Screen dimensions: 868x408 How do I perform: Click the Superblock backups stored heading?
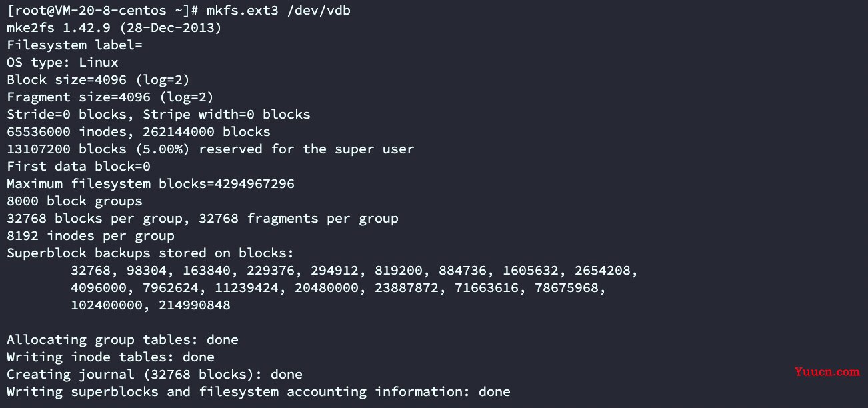151,253
